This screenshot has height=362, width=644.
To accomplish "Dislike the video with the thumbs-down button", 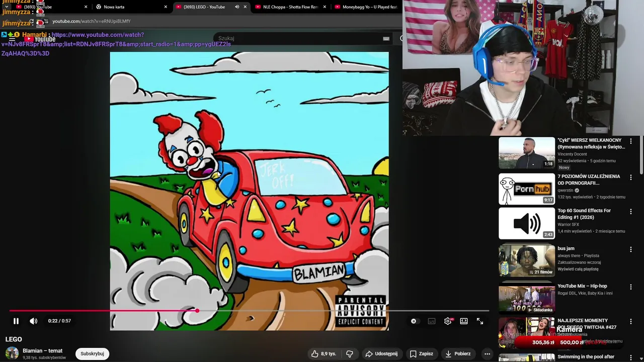I will coord(349,353).
